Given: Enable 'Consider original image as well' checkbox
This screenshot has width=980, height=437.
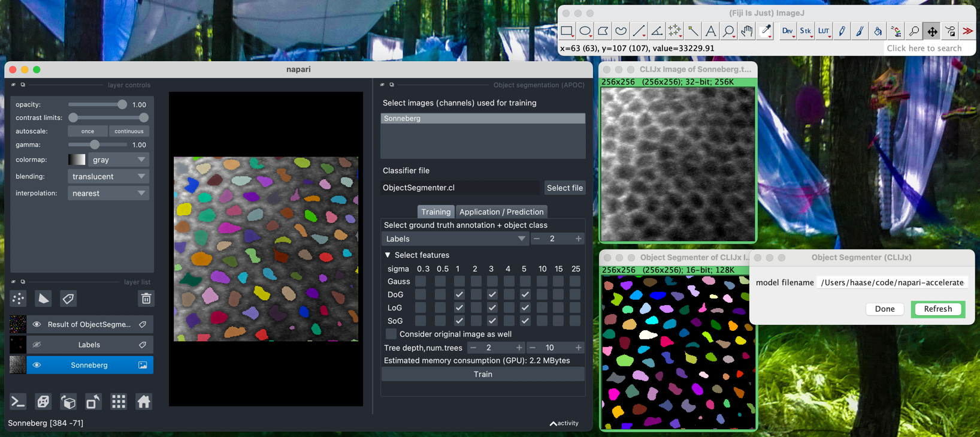Looking at the screenshot, I should point(391,334).
